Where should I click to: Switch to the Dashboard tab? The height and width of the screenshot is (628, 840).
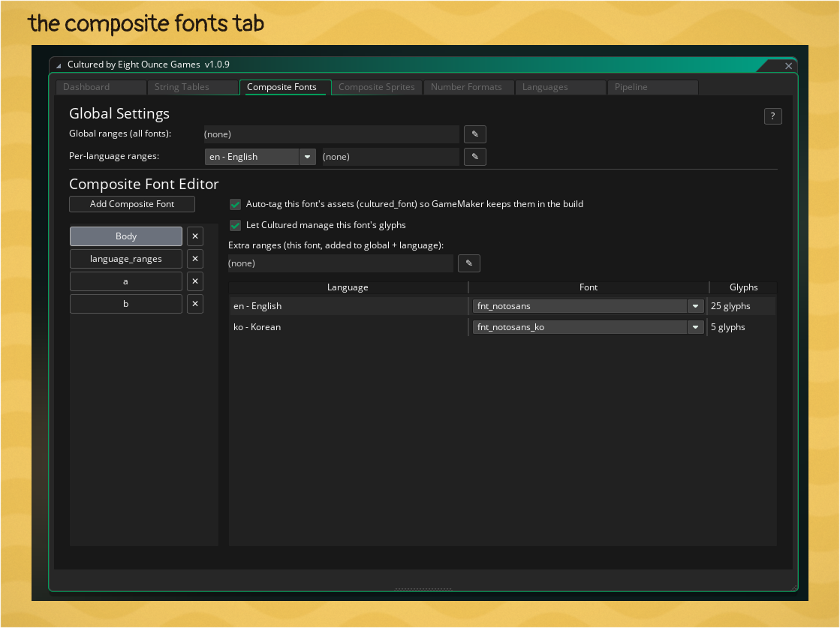[101, 87]
